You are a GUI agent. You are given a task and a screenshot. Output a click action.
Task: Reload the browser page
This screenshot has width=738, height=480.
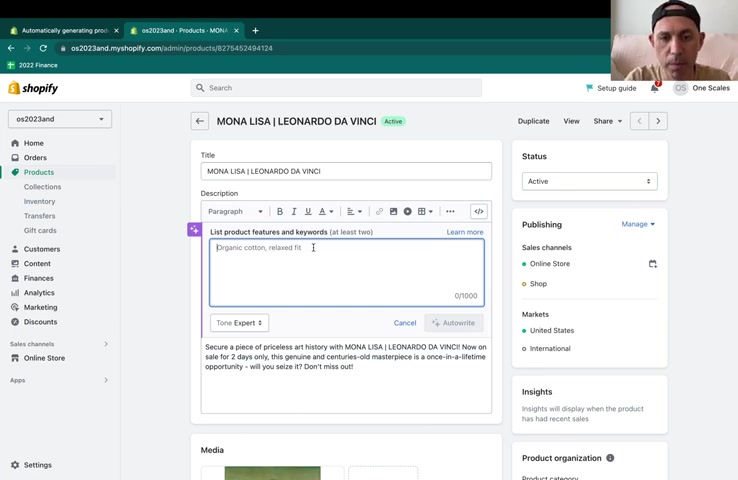43,48
